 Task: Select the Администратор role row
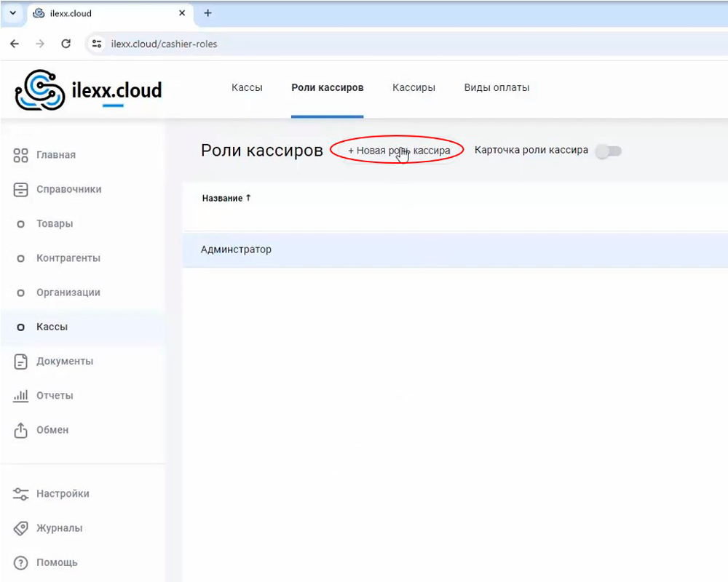(236, 250)
